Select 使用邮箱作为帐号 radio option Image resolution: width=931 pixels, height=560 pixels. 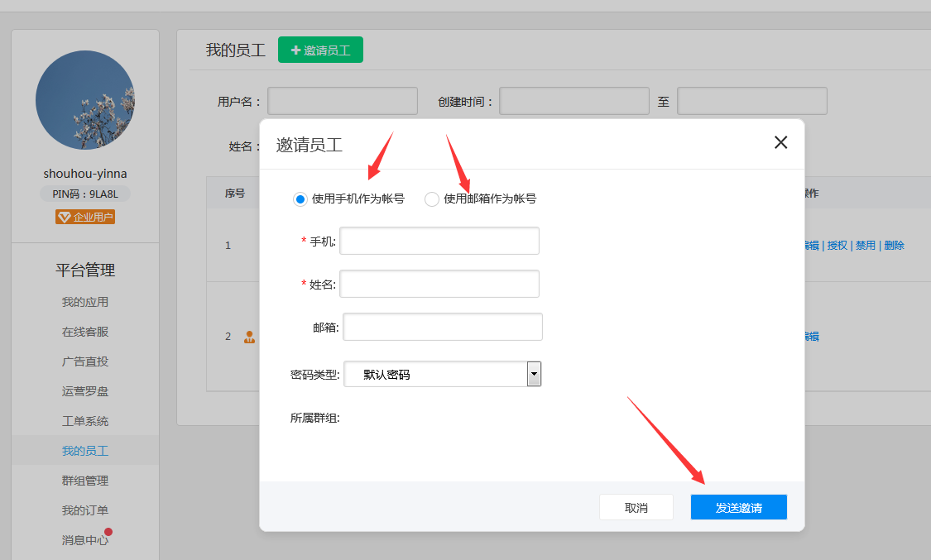(432, 199)
